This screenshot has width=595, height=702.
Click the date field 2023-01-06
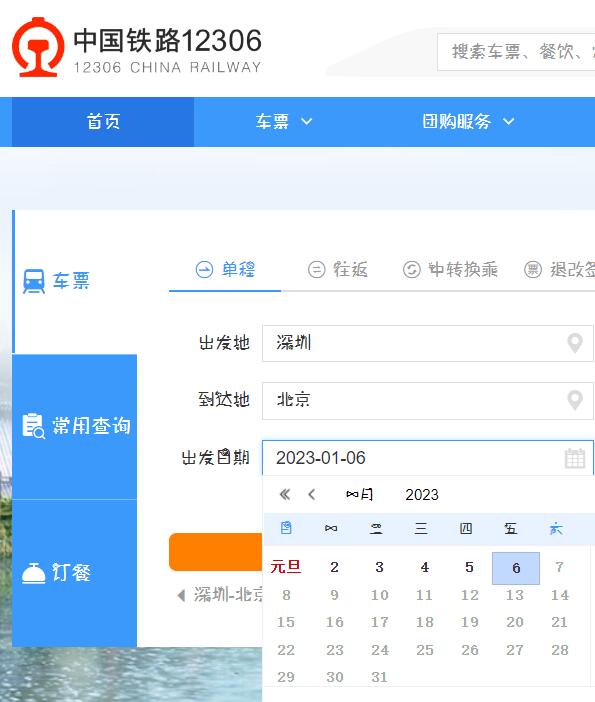click(428, 458)
